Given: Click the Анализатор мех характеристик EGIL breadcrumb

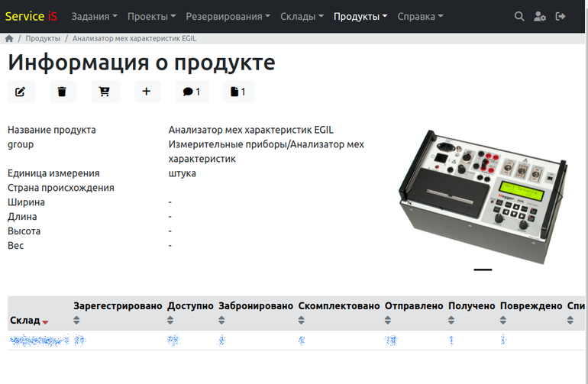Looking at the screenshot, I should (x=134, y=38).
